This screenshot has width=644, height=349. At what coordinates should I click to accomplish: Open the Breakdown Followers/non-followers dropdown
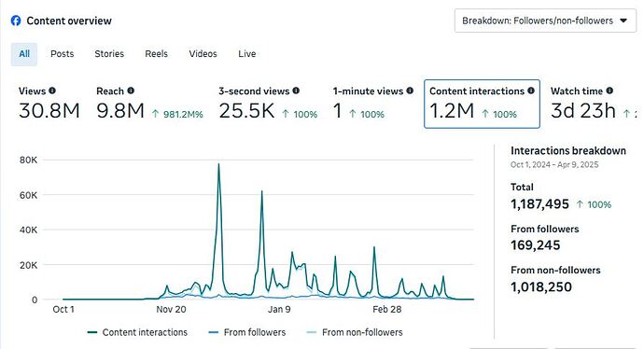point(545,21)
